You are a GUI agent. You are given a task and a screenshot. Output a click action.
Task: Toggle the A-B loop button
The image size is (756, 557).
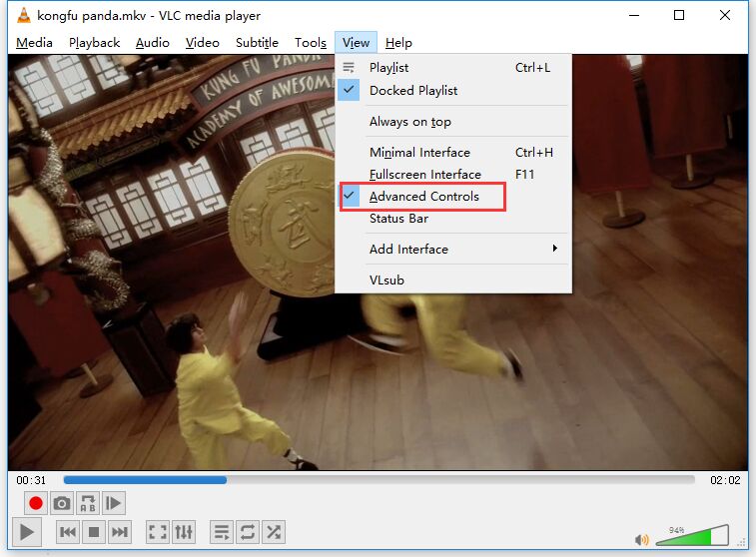[88, 503]
